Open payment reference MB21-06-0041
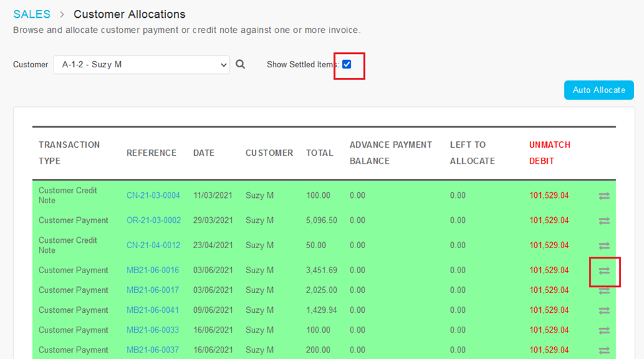Image resolution: width=644 pixels, height=359 pixels. click(x=153, y=310)
